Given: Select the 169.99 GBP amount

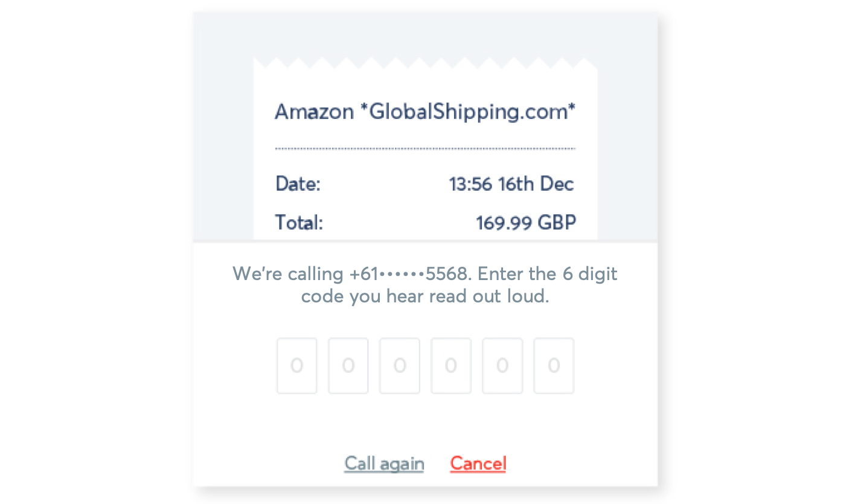Looking at the screenshot, I should coord(525,223).
